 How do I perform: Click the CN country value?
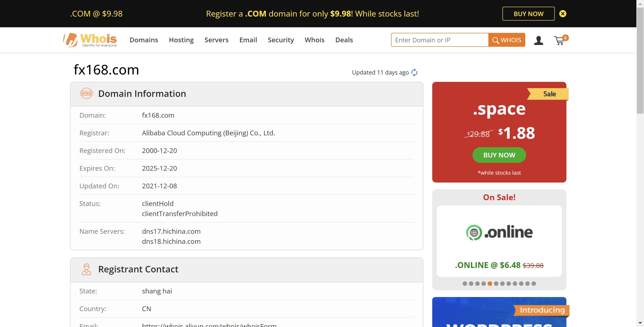click(x=146, y=309)
